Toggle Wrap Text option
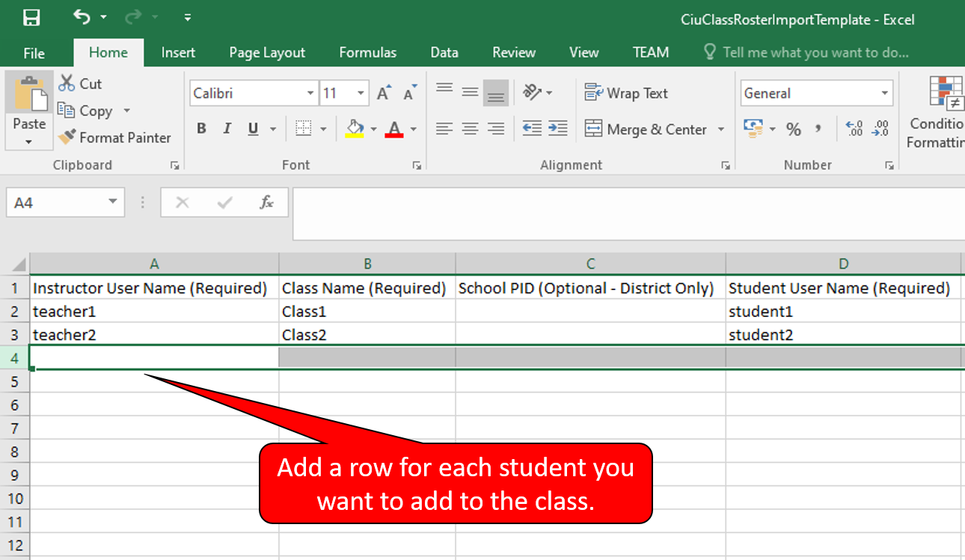Viewport: 965px width, 560px height. [x=626, y=93]
